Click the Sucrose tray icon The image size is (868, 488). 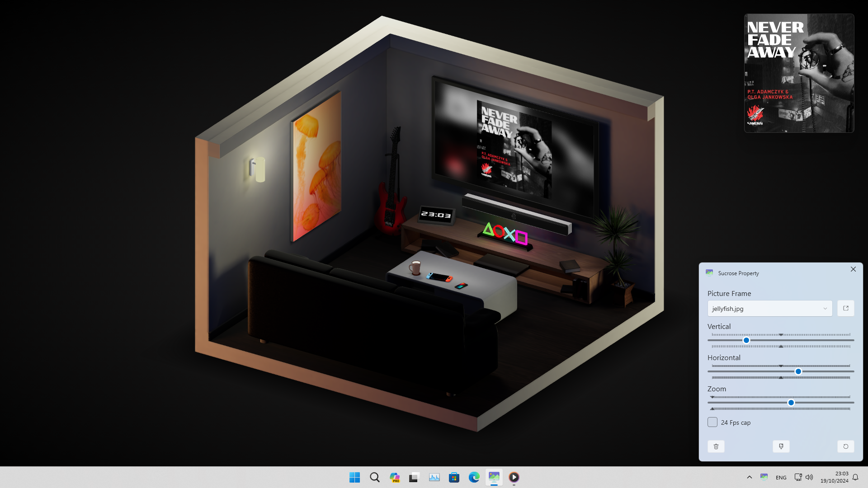(764, 477)
